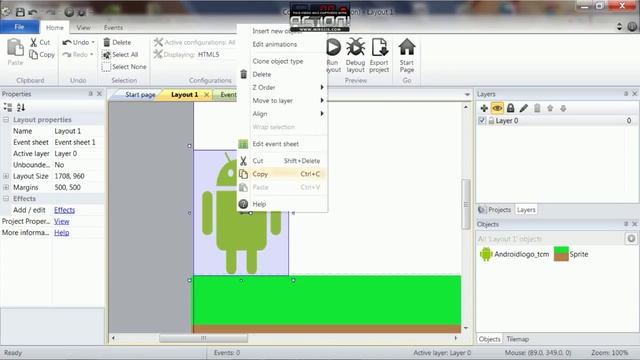
Task: Choose Edit event sheet
Action: (x=282, y=144)
